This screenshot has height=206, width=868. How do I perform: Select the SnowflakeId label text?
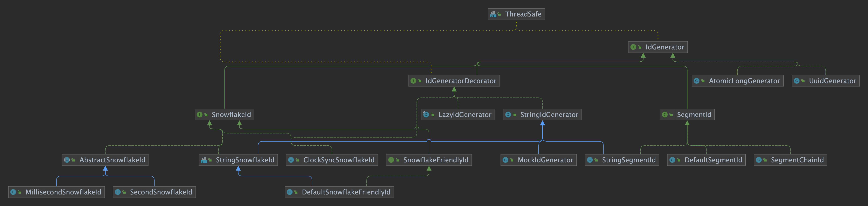click(231, 115)
